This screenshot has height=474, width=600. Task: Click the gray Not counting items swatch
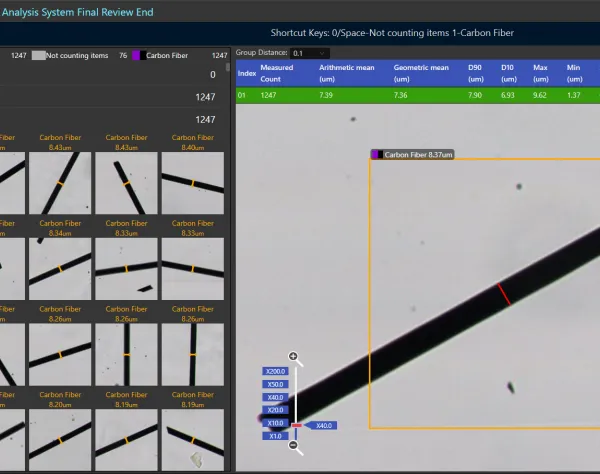[38, 55]
